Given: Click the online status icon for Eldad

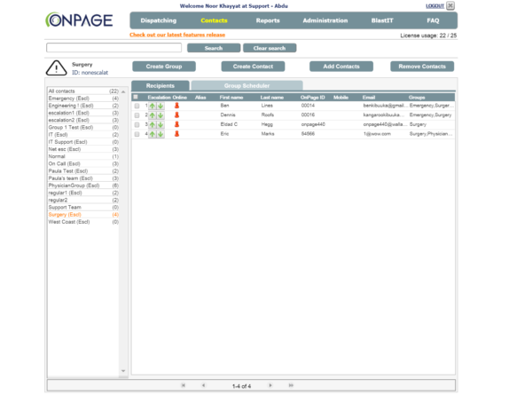Looking at the screenshot, I should tap(176, 125).
